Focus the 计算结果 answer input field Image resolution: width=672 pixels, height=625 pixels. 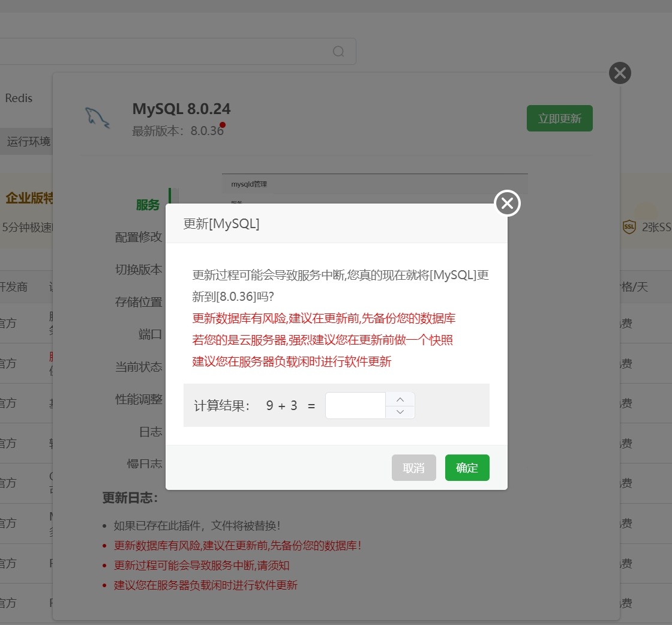pyautogui.click(x=355, y=405)
